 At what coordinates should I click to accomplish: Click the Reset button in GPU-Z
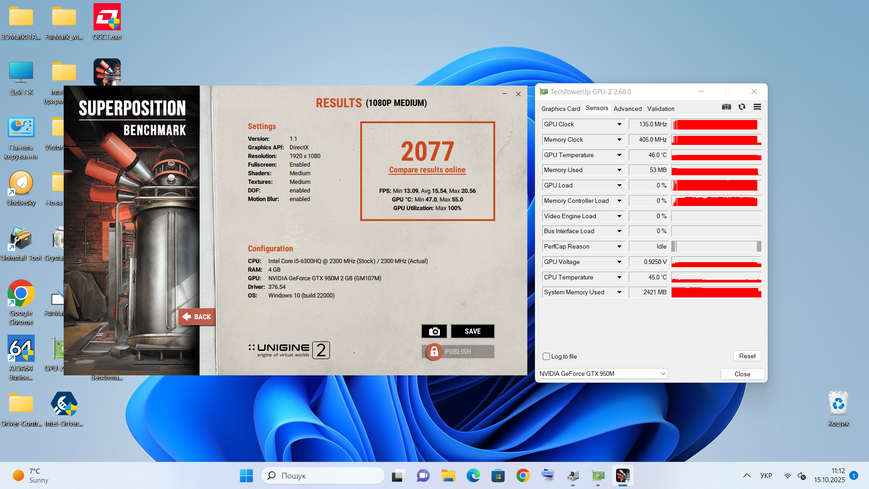point(747,356)
